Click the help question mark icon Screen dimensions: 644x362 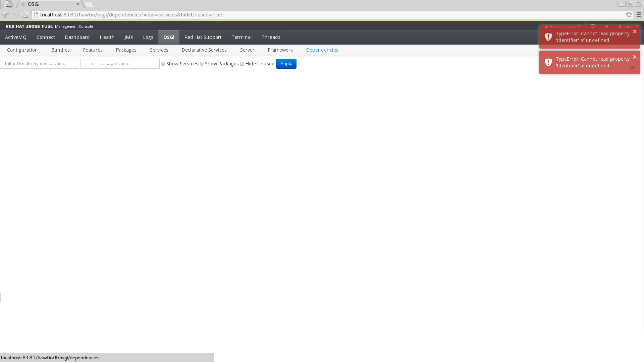coord(606,26)
